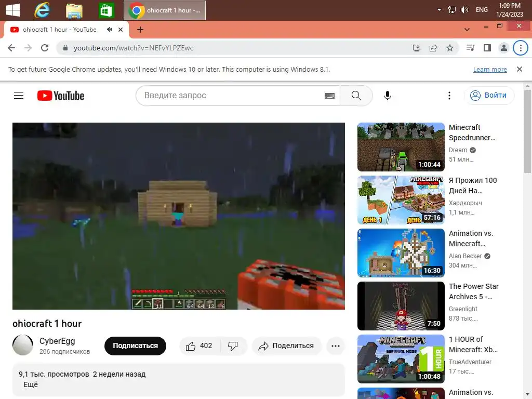Open the Windows Start button
This screenshot has height=399, width=532.
click(x=13, y=10)
